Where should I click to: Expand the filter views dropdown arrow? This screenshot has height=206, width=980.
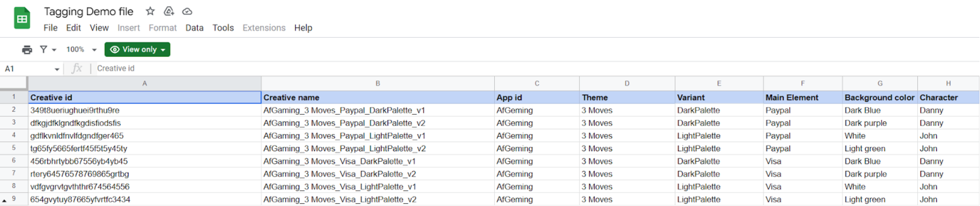(54, 50)
